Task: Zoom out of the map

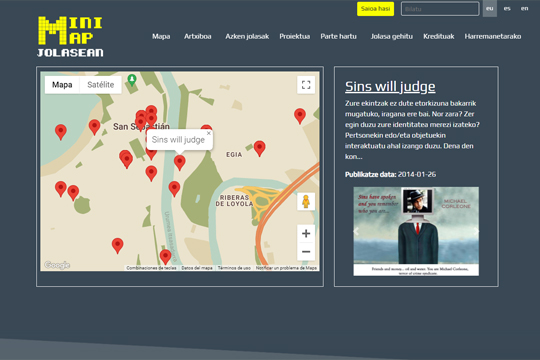Action: click(306, 251)
